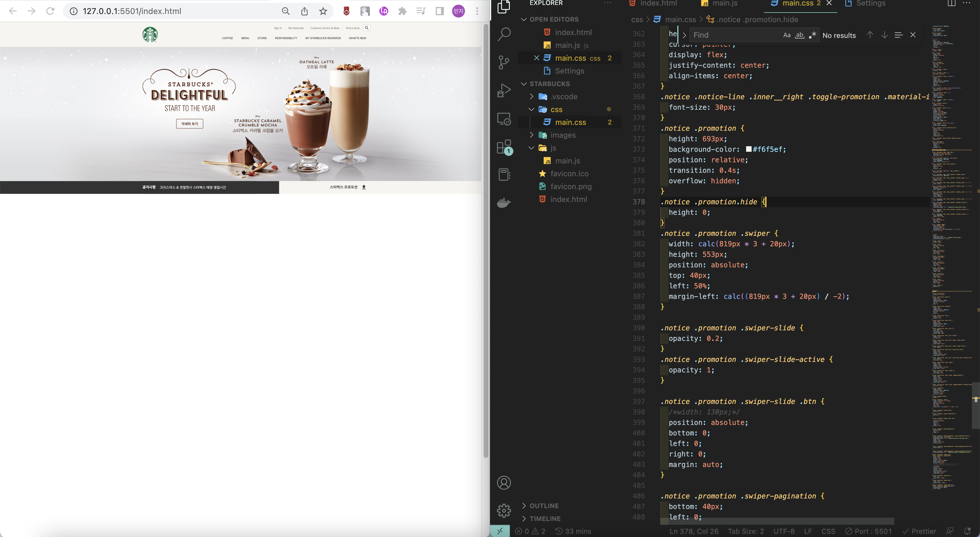Image resolution: width=980 pixels, height=537 pixels.
Task: Open the Source Control view
Action: click(504, 62)
